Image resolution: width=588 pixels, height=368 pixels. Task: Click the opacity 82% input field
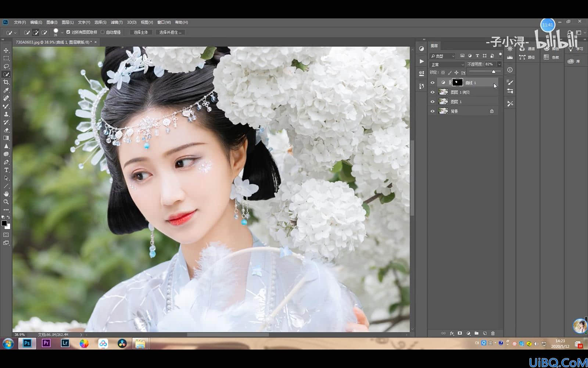[x=490, y=64]
